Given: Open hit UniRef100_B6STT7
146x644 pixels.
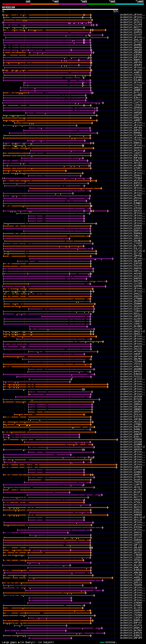Looking at the screenshot, I should [131, 27].
